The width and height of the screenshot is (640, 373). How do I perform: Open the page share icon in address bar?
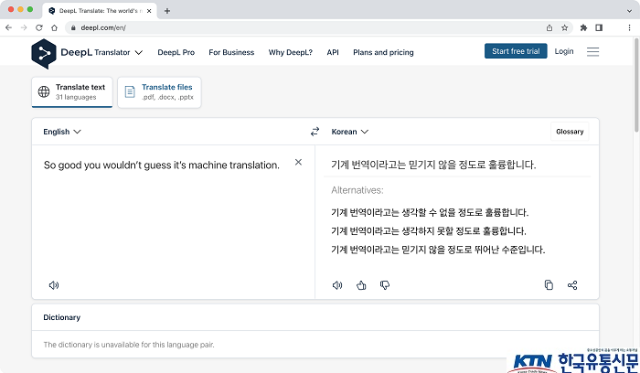(x=549, y=28)
